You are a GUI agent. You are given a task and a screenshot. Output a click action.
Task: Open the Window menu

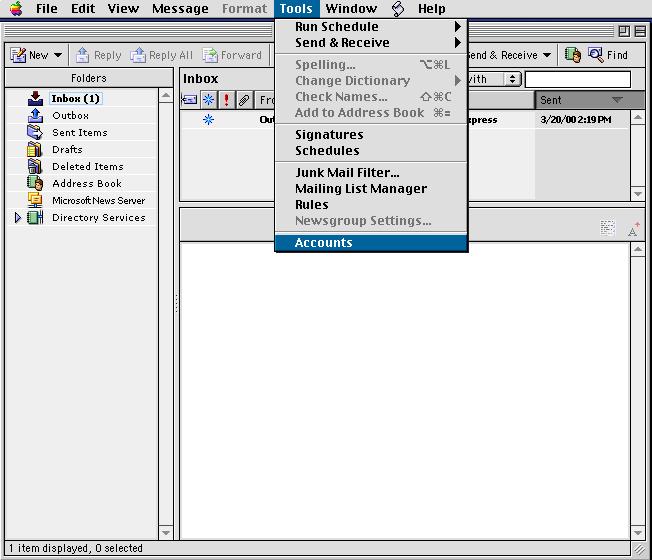pyautogui.click(x=351, y=8)
